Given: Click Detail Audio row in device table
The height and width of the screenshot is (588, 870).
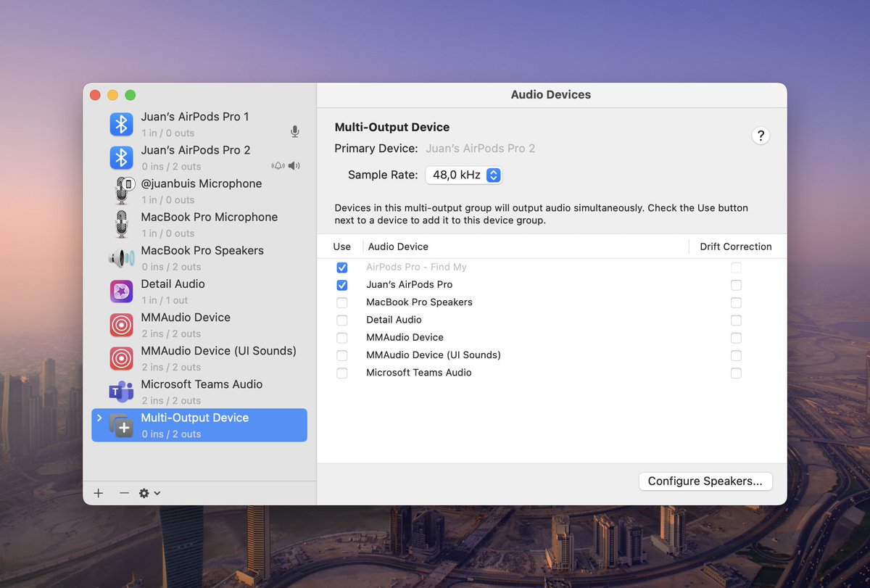Looking at the screenshot, I should 552,320.
